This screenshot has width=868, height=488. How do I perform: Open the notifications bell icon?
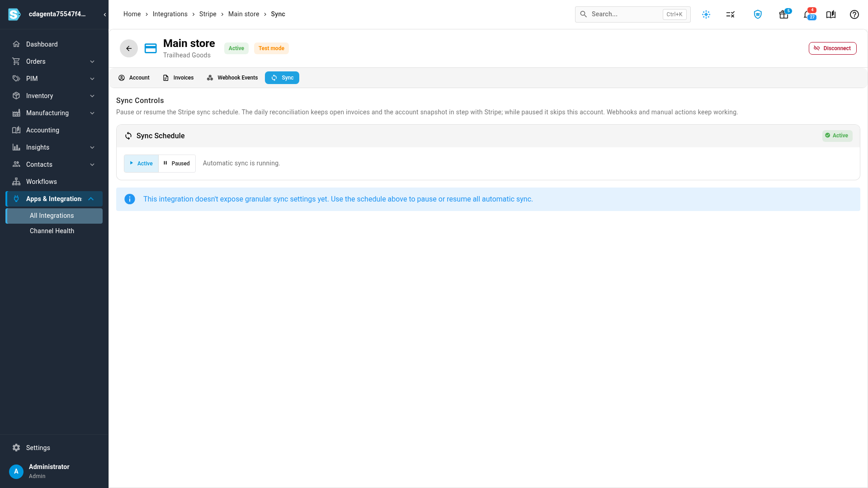pyautogui.click(x=808, y=14)
